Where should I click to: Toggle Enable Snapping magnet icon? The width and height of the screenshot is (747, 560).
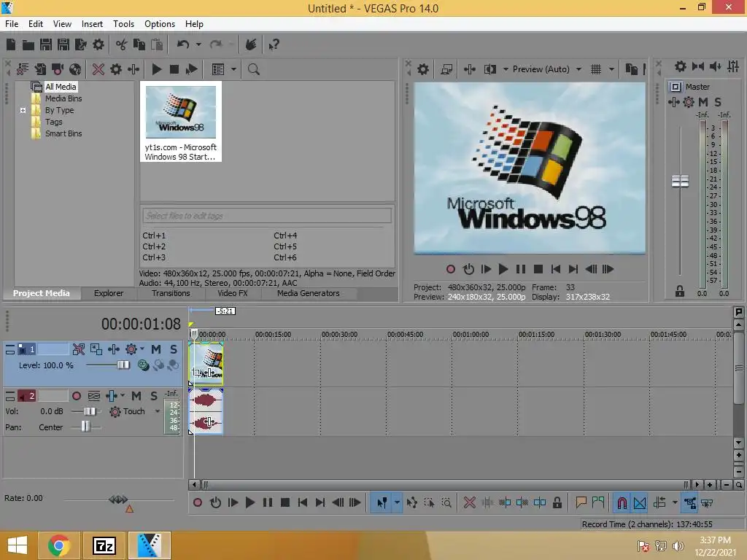(622, 502)
